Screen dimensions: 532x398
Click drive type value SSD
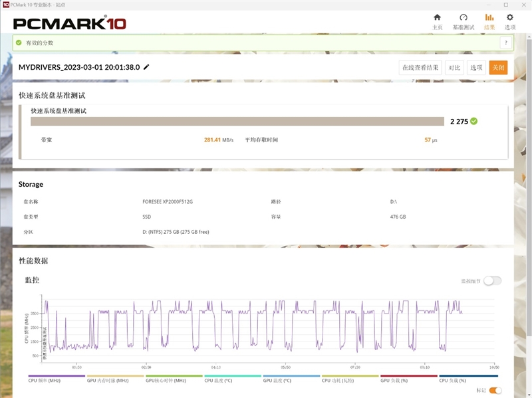(146, 217)
